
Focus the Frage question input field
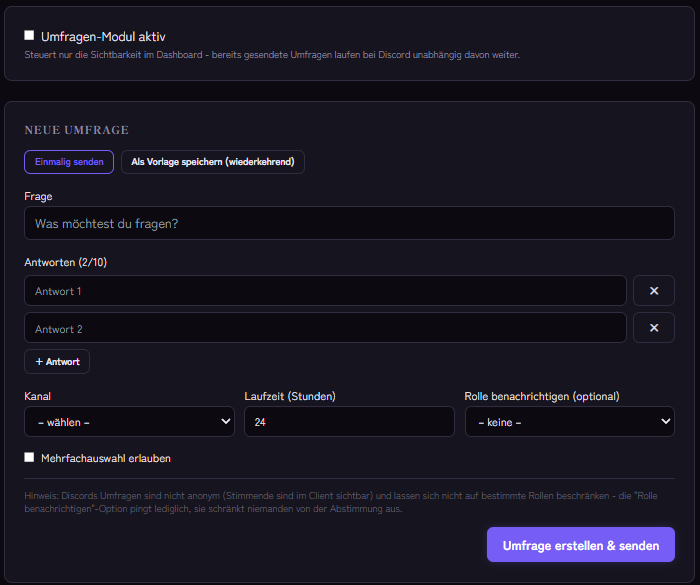(x=349, y=223)
